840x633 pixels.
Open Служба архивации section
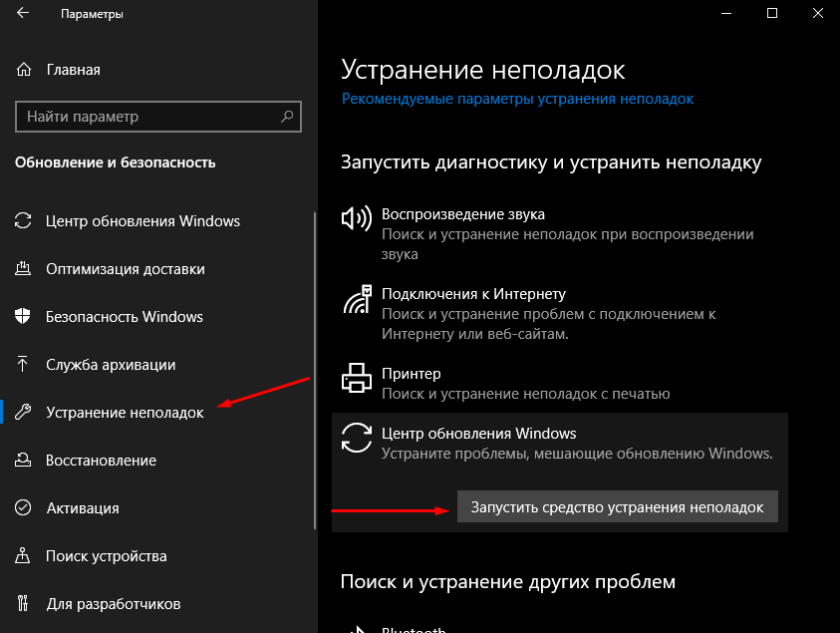111,365
